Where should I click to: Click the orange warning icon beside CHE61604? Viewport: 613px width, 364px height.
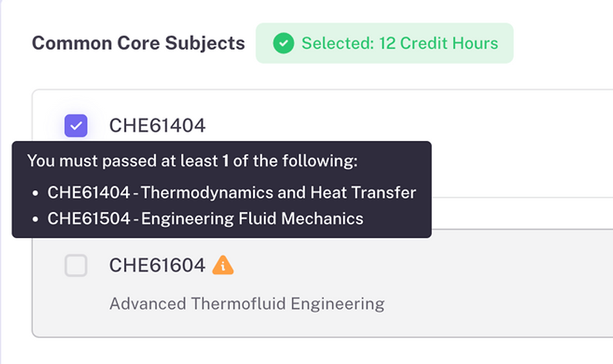(x=223, y=265)
